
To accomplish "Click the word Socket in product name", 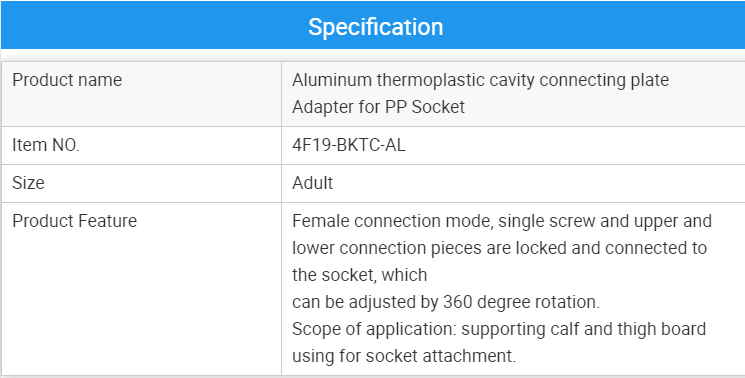I will (438, 107).
